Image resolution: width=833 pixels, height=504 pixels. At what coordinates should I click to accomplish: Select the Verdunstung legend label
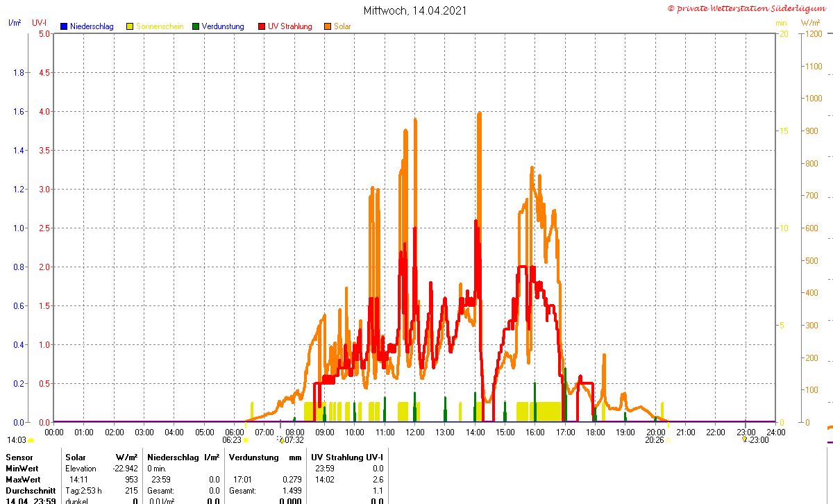[x=224, y=26]
